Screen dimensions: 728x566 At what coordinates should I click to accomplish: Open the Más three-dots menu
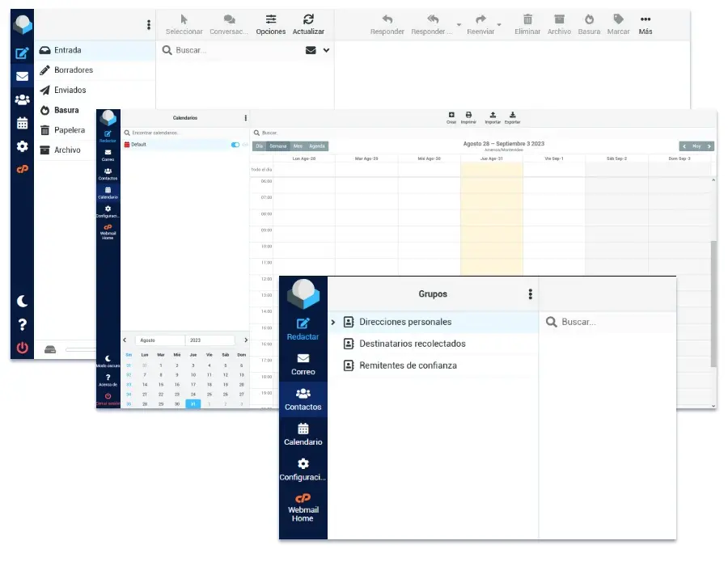click(645, 23)
